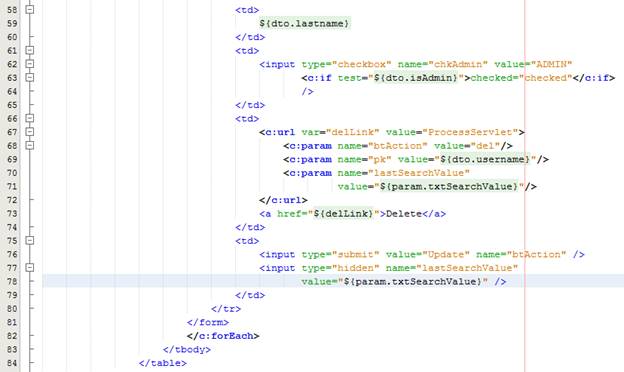Place cursor at closing </c:forEach> tag

pyautogui.click(x=223, y=336)
